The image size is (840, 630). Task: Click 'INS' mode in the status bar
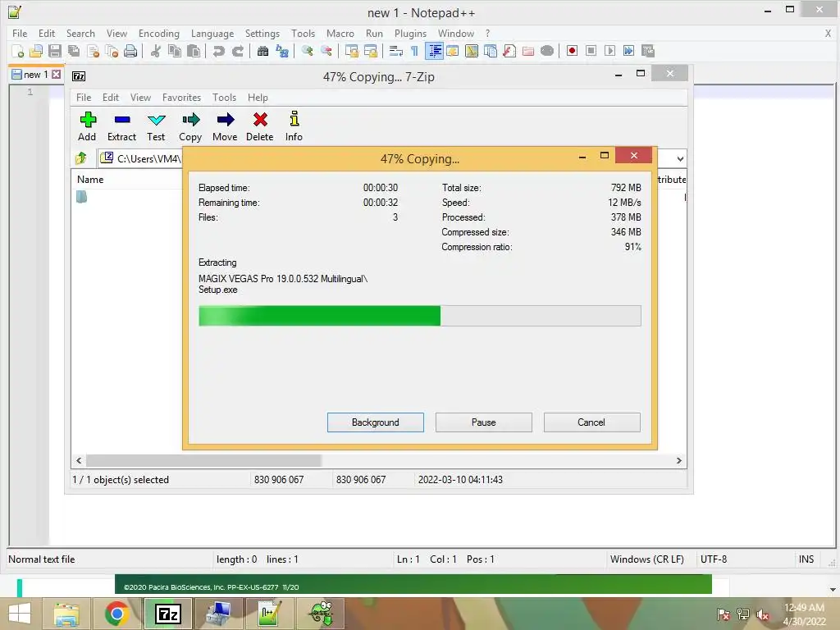click(806, 559)
